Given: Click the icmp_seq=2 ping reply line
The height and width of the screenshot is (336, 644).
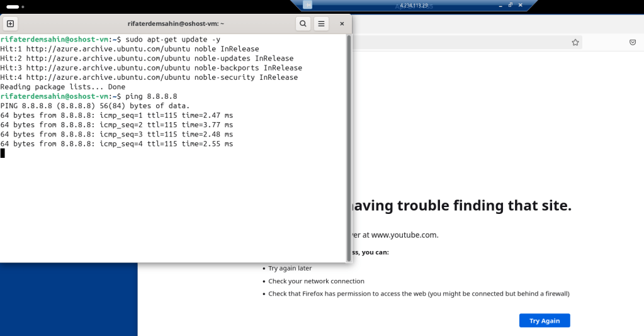Looking at the screenshot, I should click(x=116, y=125).
